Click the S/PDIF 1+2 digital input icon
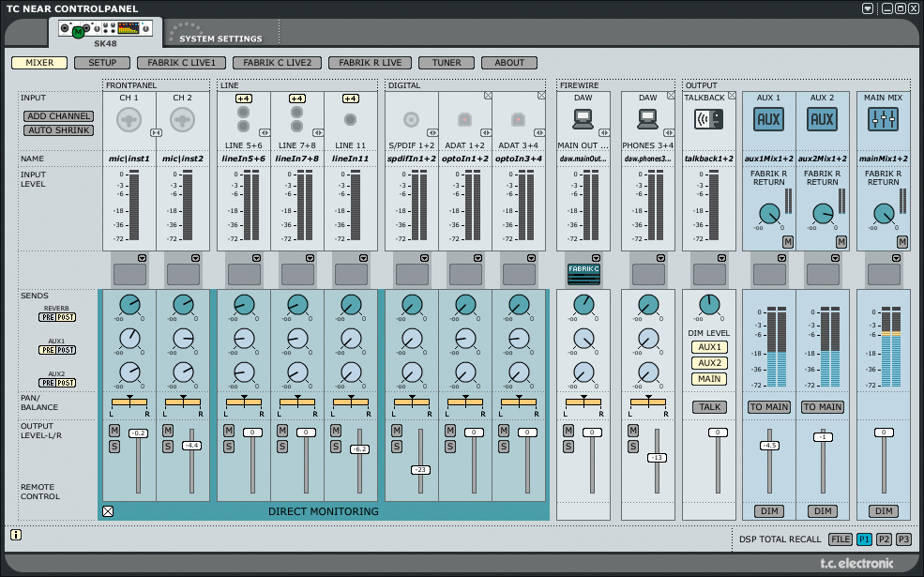Viewport: 924px width, 577px height. tap(411, 119)
